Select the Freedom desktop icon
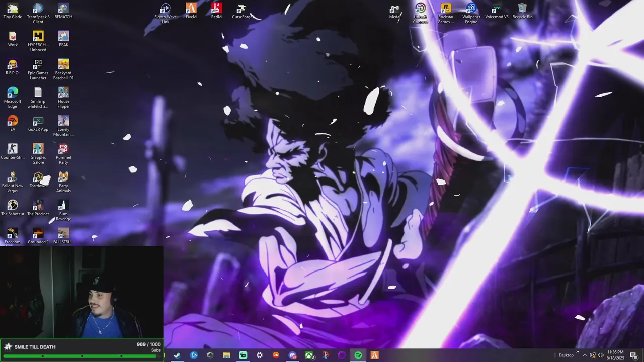 click(13, 236)
